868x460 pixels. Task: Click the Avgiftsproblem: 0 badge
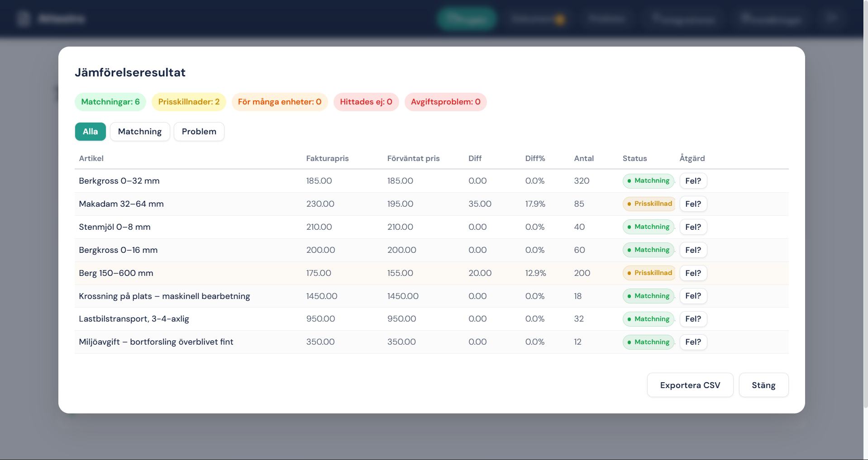point(445,102)
